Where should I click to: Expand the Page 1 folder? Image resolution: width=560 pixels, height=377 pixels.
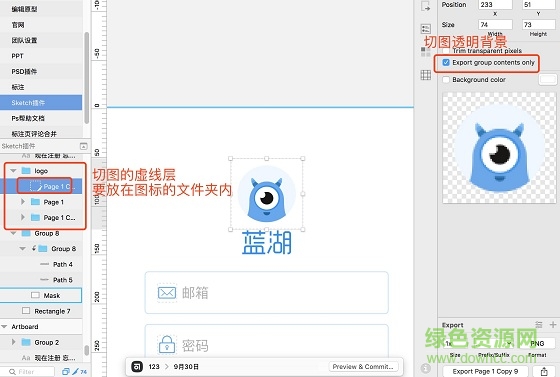[x=23, y=202]
